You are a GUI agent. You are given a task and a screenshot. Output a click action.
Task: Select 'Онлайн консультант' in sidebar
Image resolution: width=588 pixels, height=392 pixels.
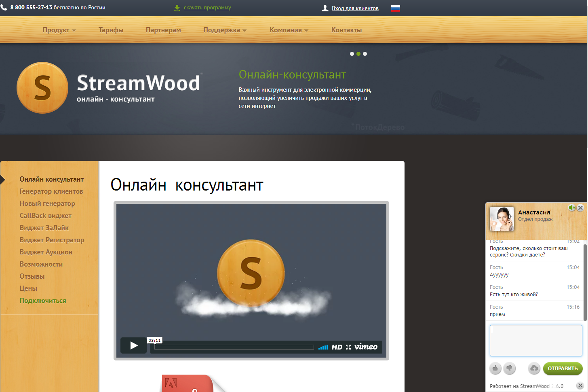[52, 179]
